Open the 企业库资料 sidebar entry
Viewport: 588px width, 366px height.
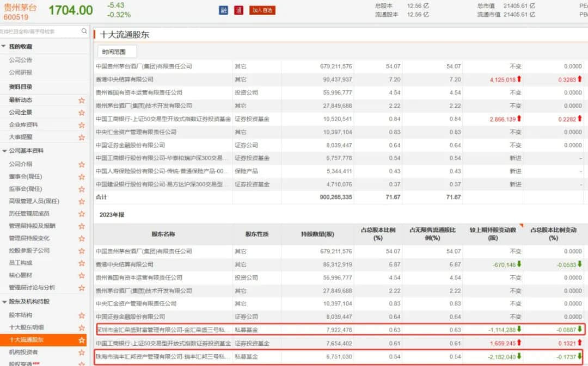(23, 125)
